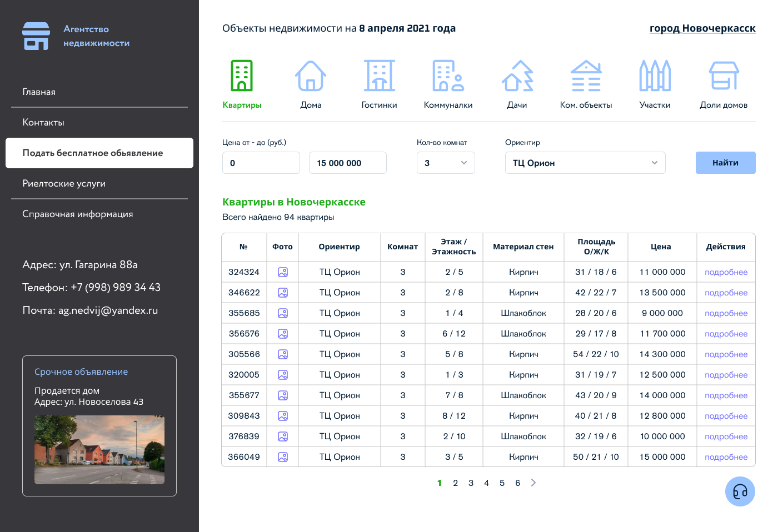Choose the Коммуналки category icon
Image resolution: width=778 pixels, height=532 pixels.
click(448, 76)
